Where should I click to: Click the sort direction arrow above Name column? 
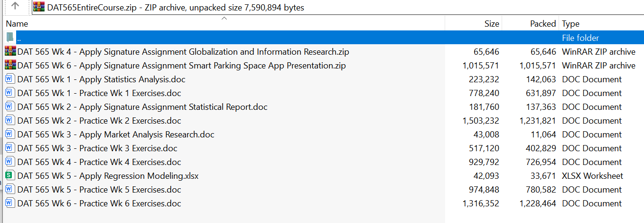[224, 19]
